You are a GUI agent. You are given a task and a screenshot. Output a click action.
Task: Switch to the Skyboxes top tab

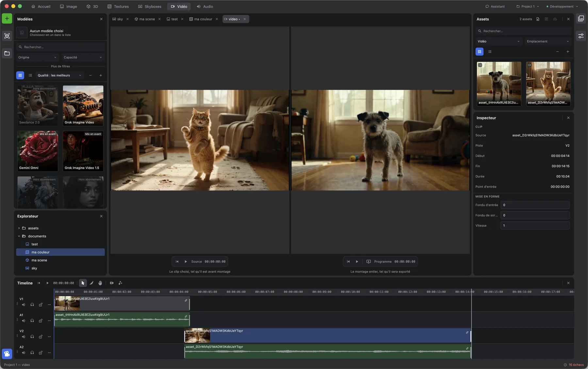coord(150,7)
